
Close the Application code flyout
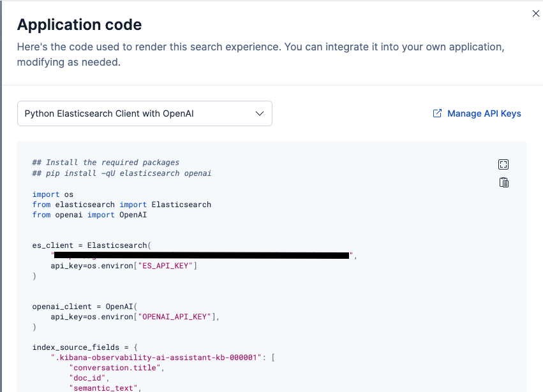pos(535,13)
